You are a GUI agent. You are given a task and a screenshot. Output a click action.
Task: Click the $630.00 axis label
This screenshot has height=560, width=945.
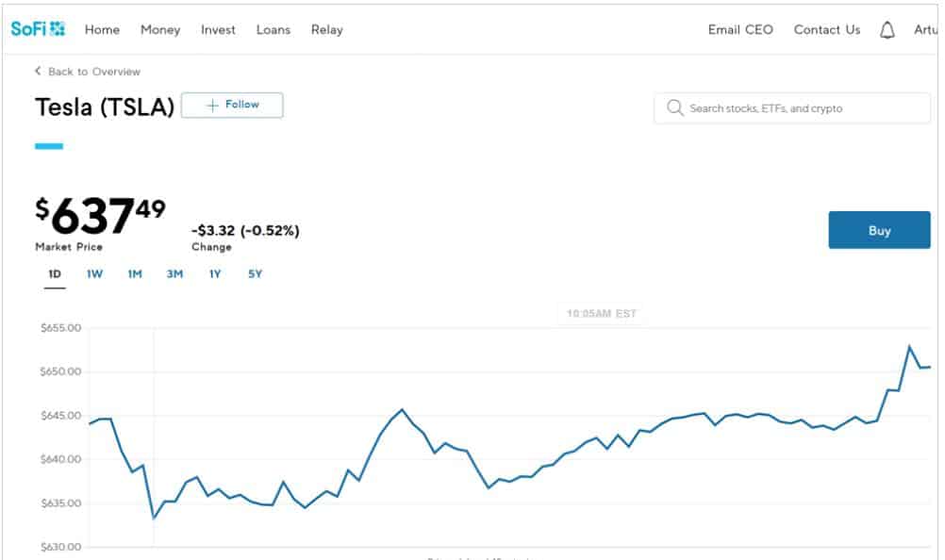pos(61,547)
